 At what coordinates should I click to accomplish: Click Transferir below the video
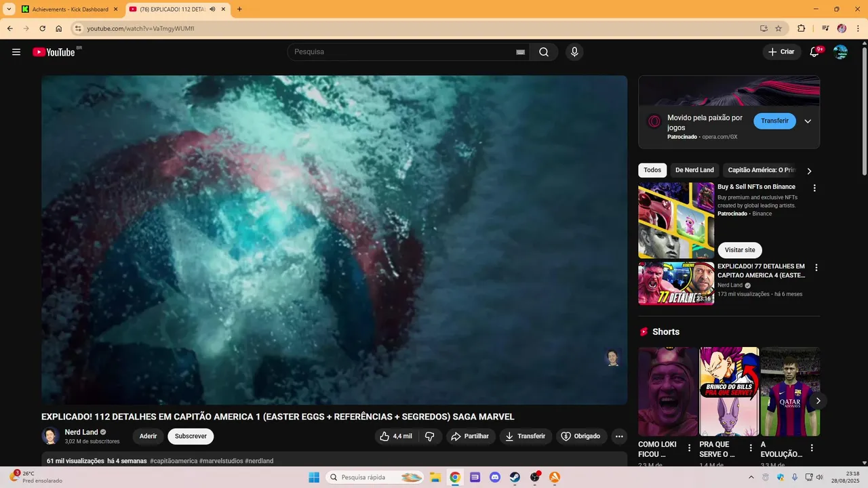(x=526, y=436)
